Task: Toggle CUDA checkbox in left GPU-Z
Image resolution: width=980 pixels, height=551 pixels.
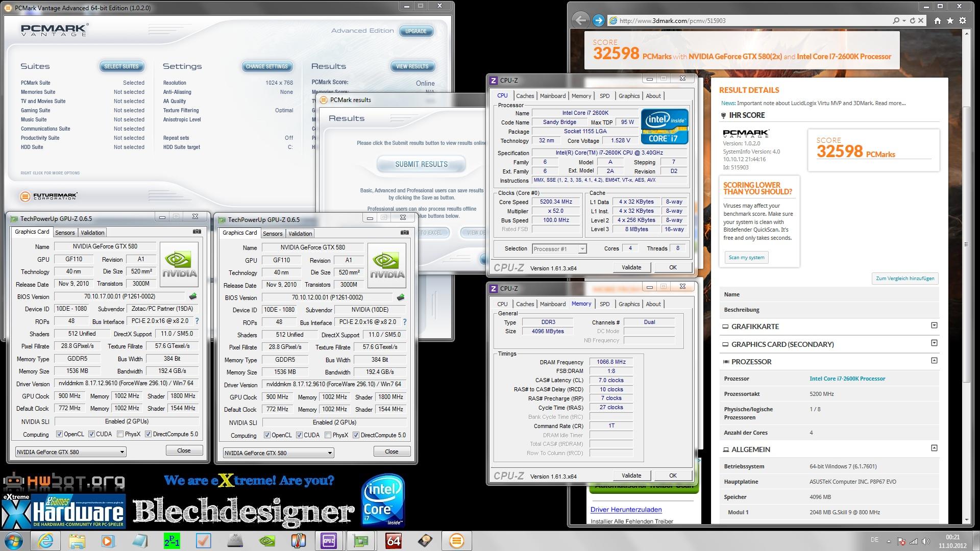Action: click(91, 434)
